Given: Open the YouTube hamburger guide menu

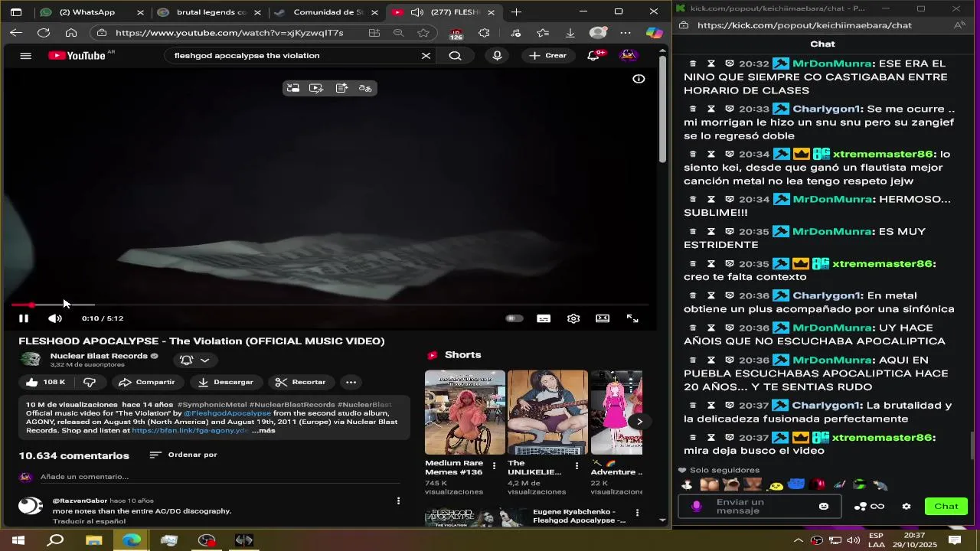Looking at the screenshot, I should 25,55.
